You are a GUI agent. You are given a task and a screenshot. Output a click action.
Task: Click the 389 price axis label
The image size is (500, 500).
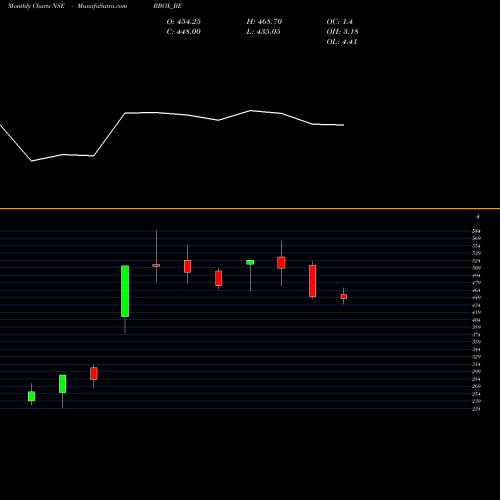(x=476, y=327)
